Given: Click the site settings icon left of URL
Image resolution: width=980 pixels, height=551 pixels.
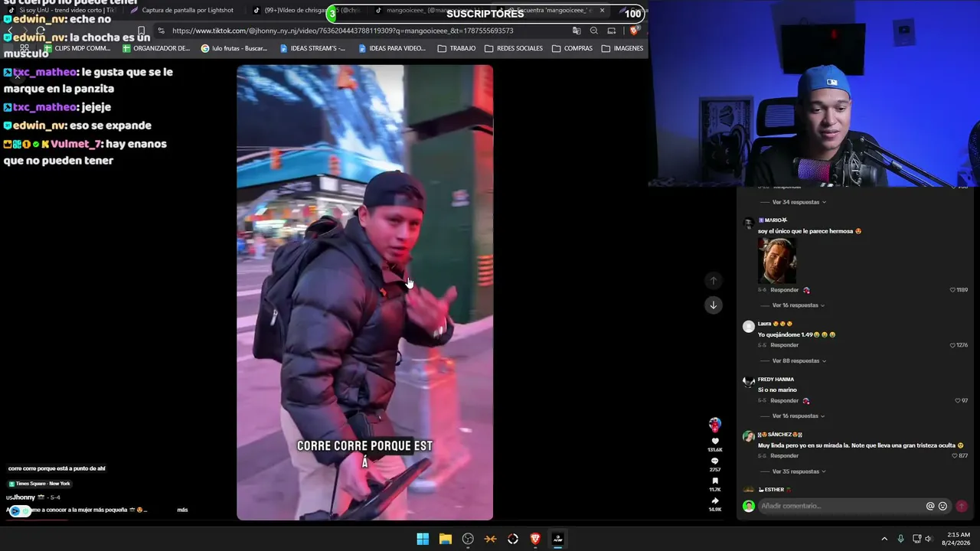Looking at the screenshot, I should click(161, 31).
